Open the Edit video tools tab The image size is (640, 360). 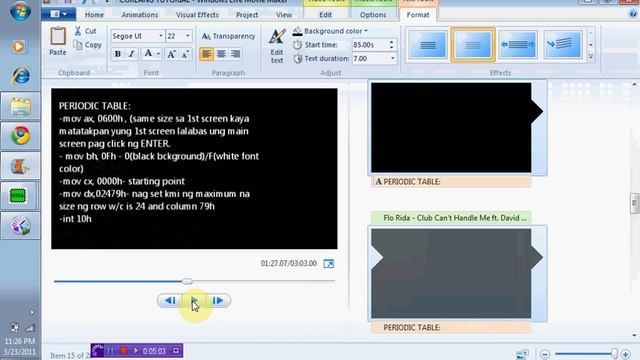pyautogui.click(x=325, y=15)
